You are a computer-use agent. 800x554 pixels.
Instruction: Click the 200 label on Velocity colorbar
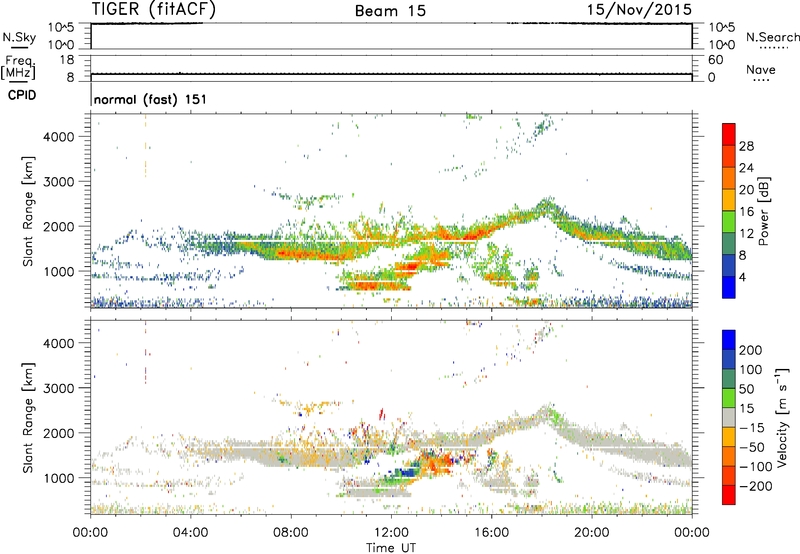click(x=751, y=350)
